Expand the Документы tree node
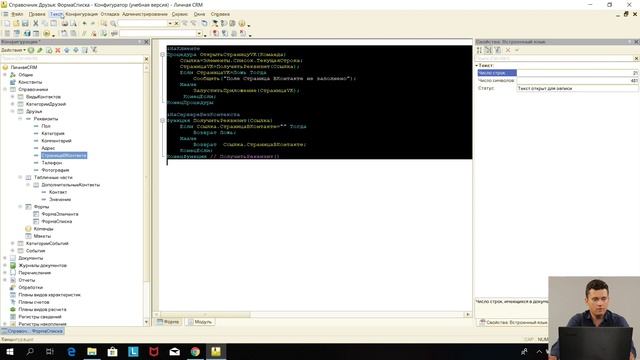The width and height of the screenshot is (640, 360). (x=5, y=258)
